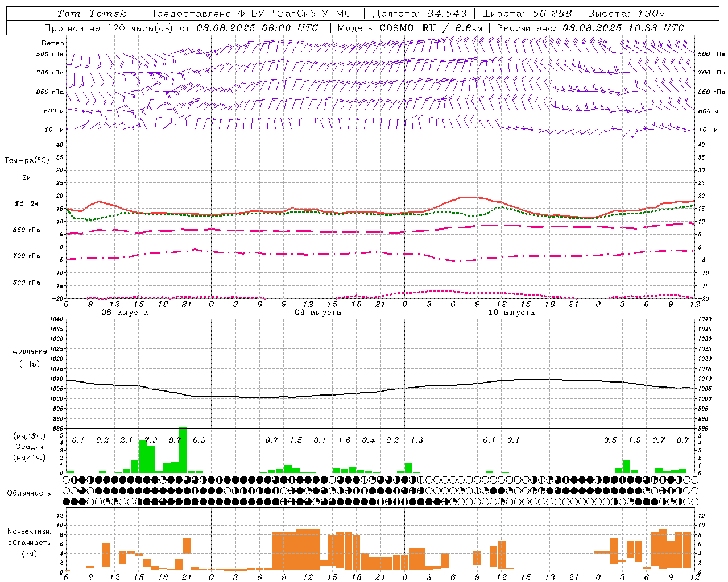Click the 0.3 precipitation total value

click(199, 440)
